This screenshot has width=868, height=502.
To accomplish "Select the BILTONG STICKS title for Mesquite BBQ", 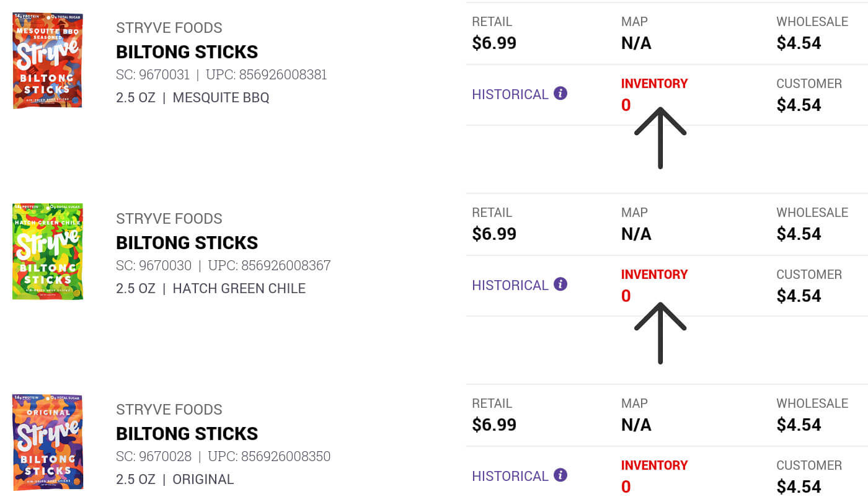I will tap(187, 51).
